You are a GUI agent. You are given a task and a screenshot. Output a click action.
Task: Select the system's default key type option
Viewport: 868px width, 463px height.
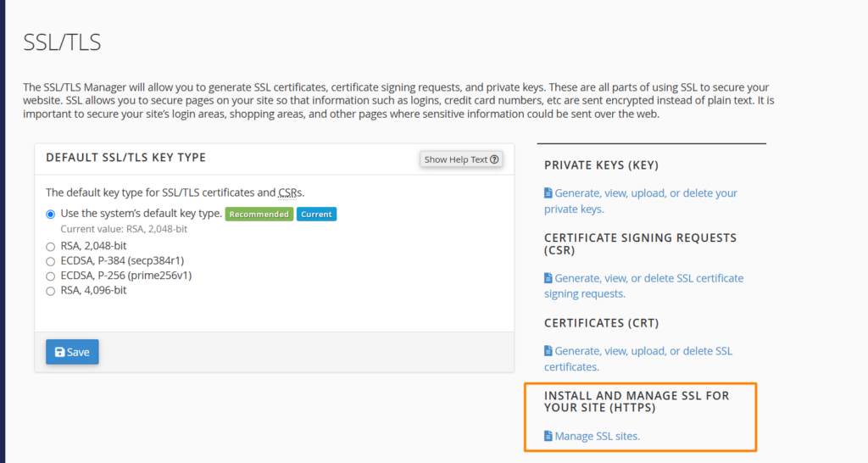click(x=51, y=214)
